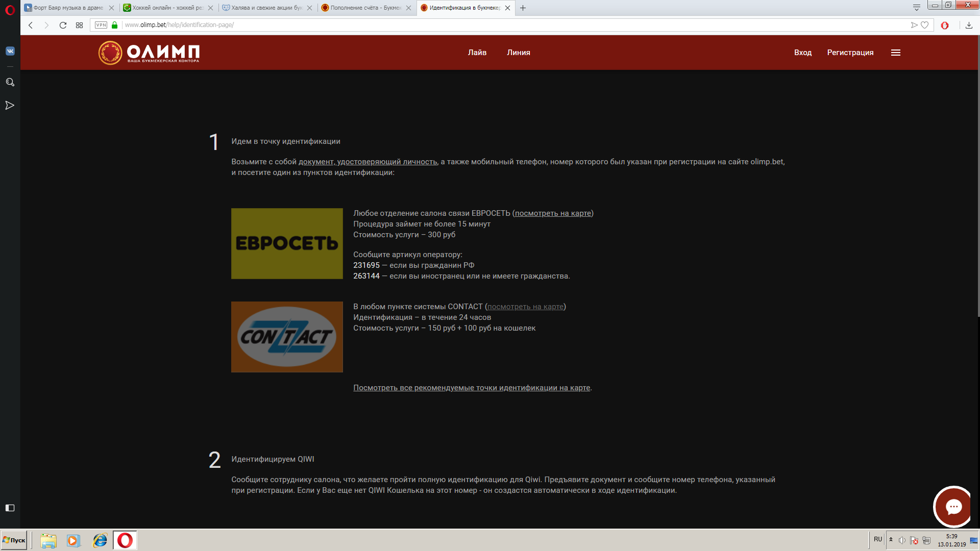Close the Форт Баяр tab
The height and width of the screenshot is (551, 980).
(111, 8)
